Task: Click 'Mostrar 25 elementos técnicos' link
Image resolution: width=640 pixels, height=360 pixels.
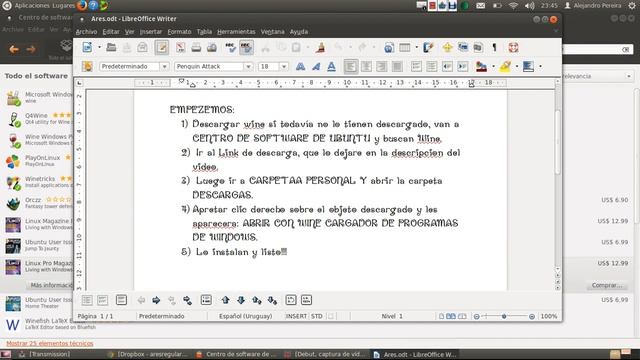Action: click(50, 343)
